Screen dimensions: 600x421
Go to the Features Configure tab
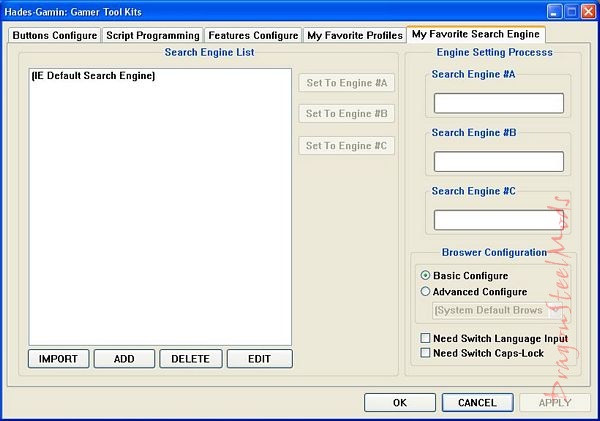click(x=253, y=35)
